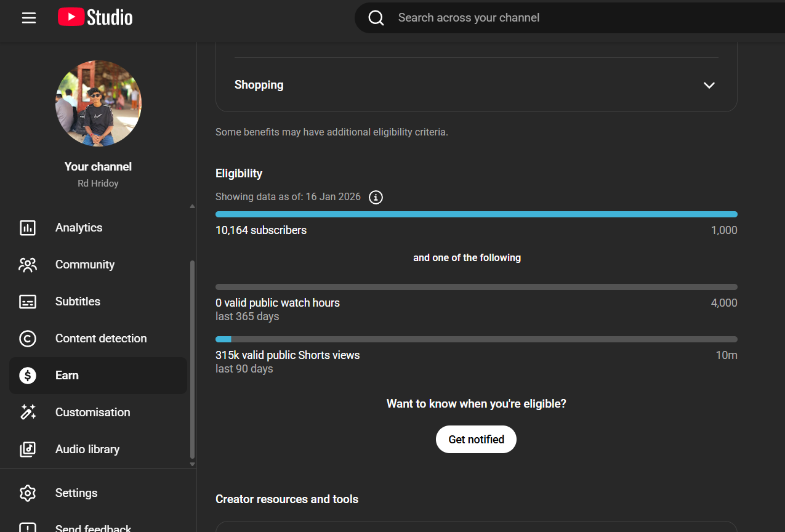Click the search magnifier icon
The image size is (785, 532).
click(376, 18)
